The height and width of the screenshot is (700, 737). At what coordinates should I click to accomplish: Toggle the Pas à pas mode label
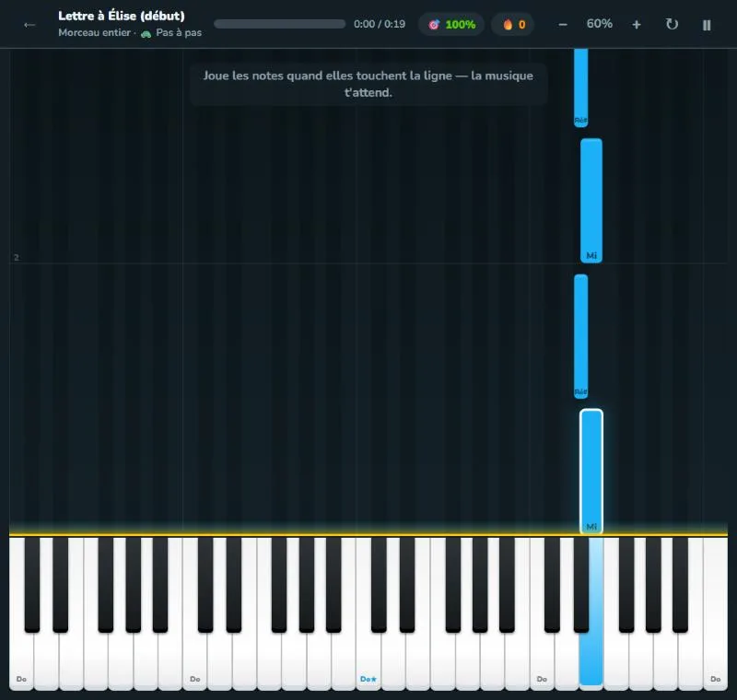pos(179,33)
